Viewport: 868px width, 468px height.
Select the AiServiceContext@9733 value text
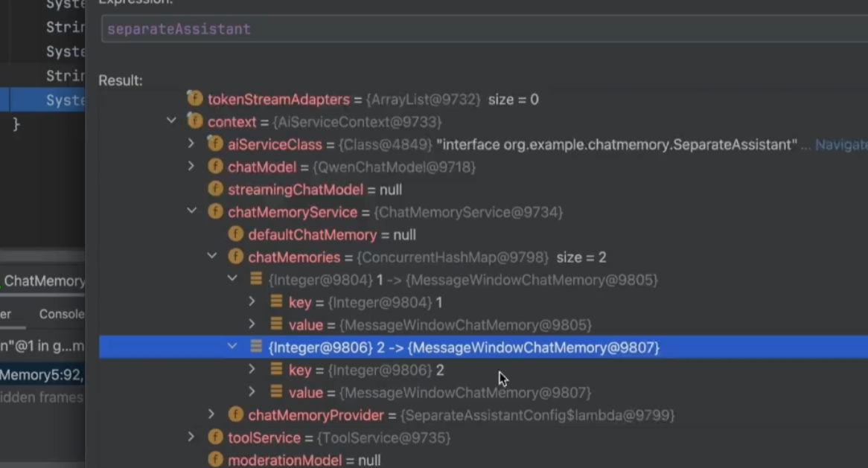[x=357, y=122]
